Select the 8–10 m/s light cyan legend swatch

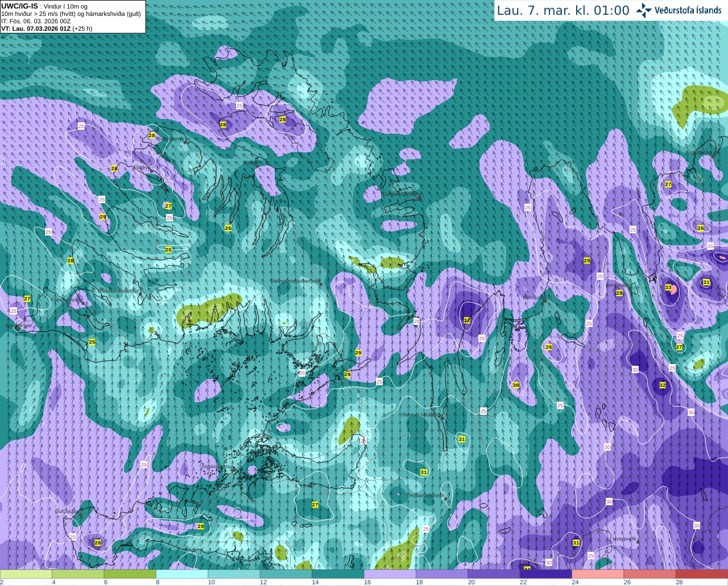click(x=182, y=574)
